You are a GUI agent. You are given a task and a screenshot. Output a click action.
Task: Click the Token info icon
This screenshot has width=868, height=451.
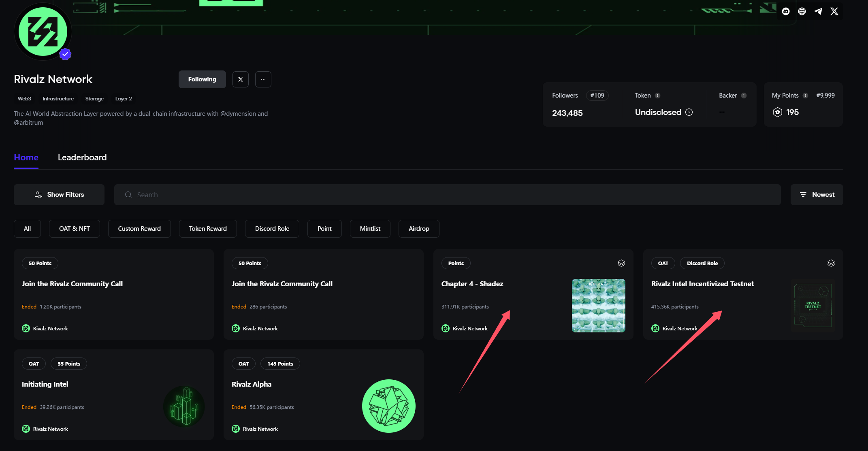[658, 96]
